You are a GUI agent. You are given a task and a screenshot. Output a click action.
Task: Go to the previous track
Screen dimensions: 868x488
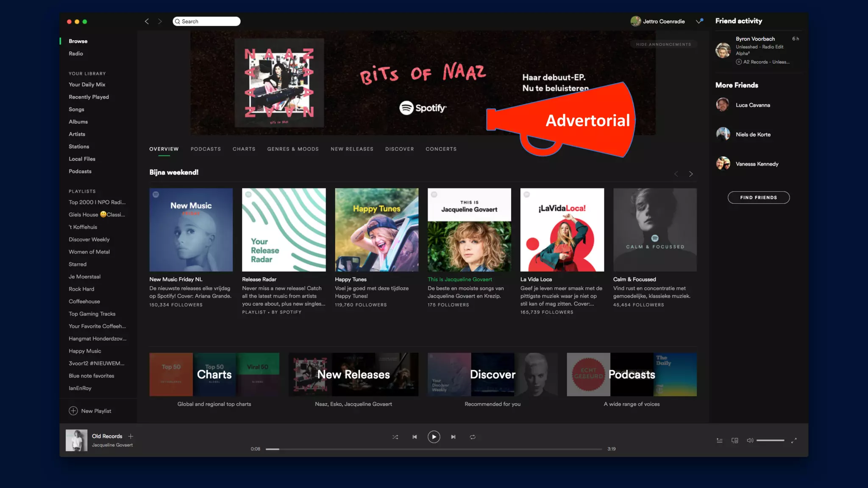click(x=415, y=437)
